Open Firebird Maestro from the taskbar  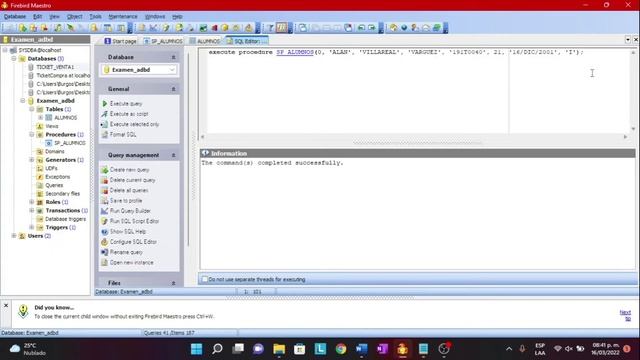click(402, 349)
